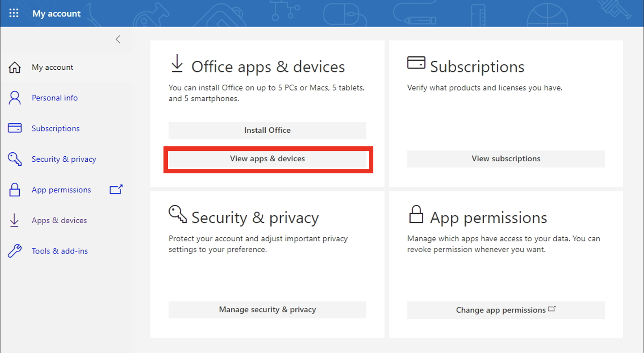Screen dimensions: 644x353
Task: Select Security & privacy in sidebar
Action: 64,159
